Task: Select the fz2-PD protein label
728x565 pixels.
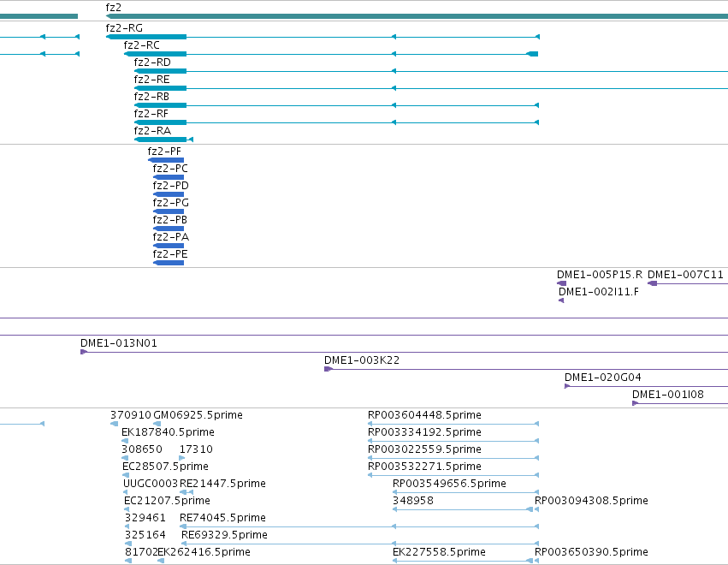Action: 171,186
